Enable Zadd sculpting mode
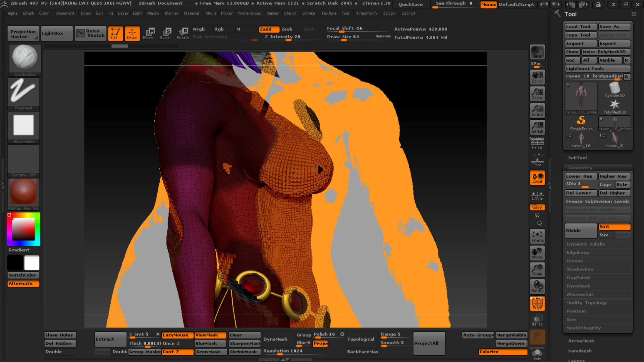The image size is (644, 362). pos(269,29)
